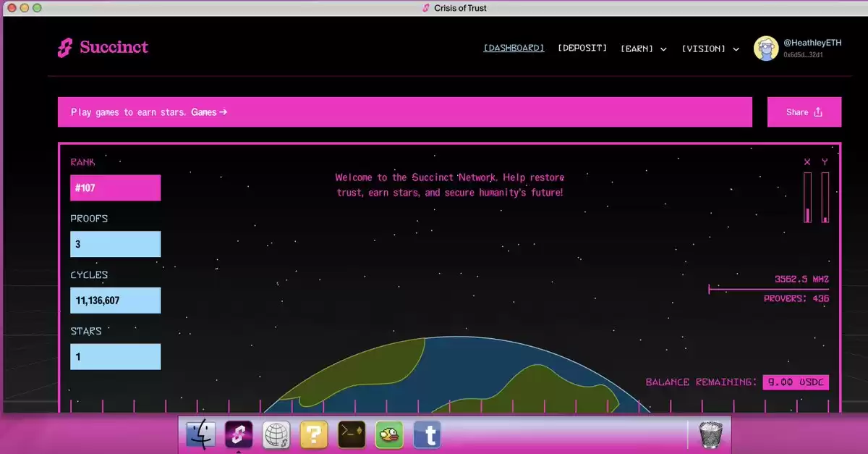The image size is (868, 454).
Task: Click the yellow question mark block dock icon
Action: pos(314,434)
